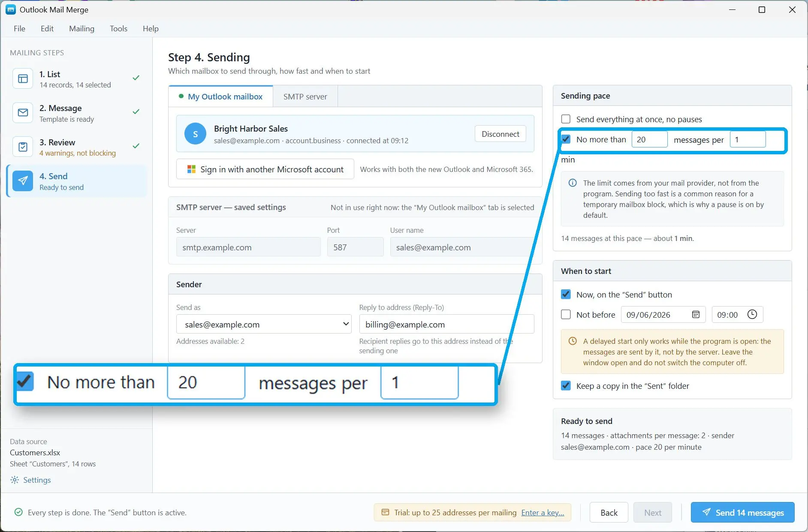Open the clock picker for 09:00 time

click(x=752, y=315)
